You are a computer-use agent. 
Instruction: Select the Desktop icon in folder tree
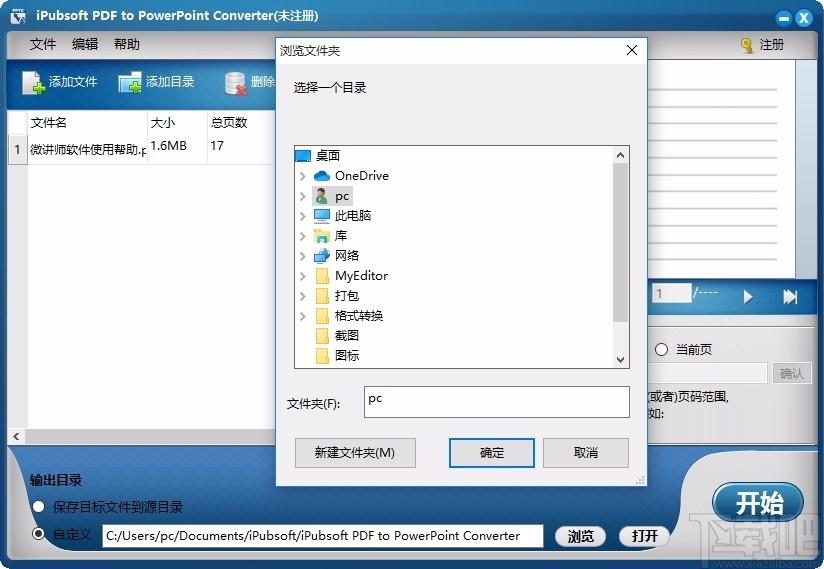(x=303, y=156)
